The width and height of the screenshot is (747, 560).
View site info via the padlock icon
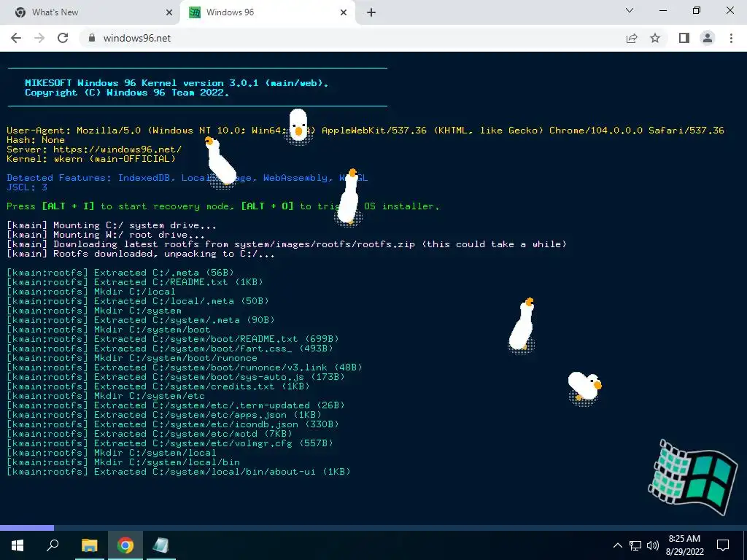pos(92,38)
